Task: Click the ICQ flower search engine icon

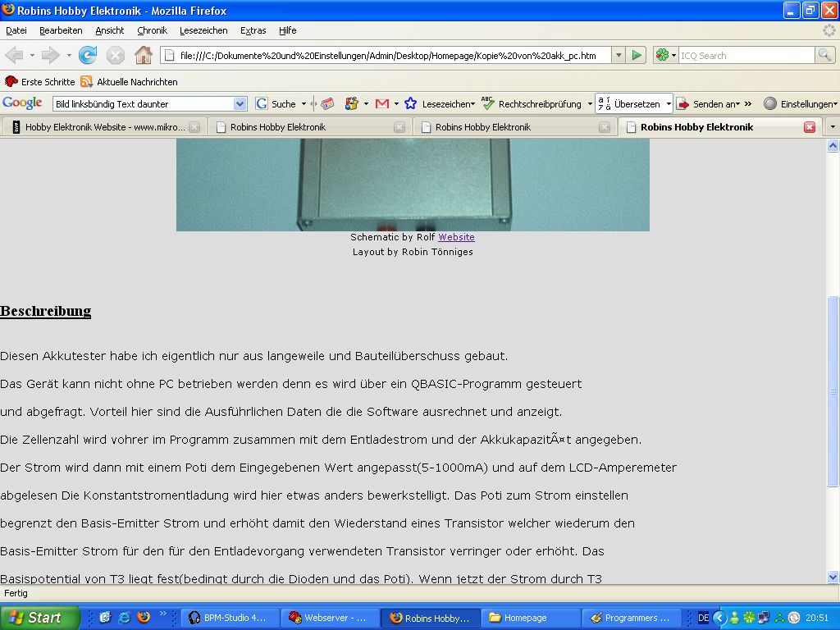Action: pos(663,55)
